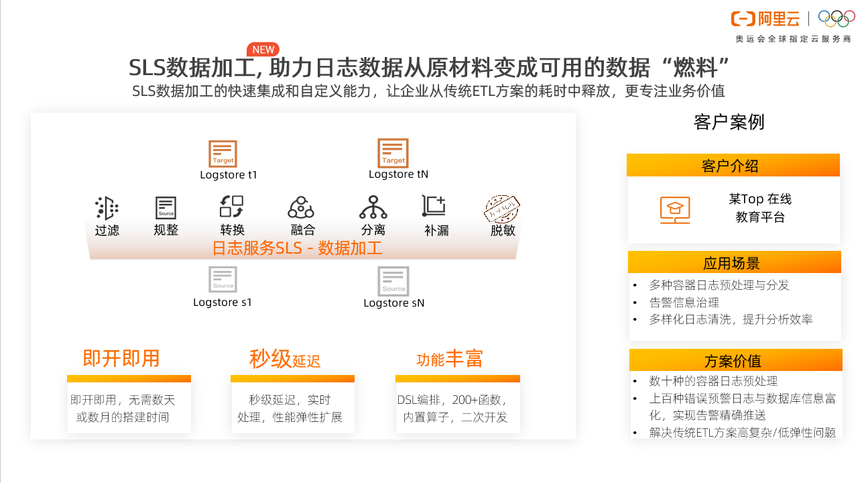Click the 补漏 crop-plus icon
Viewport: 868px width, 483px height.
[434, 206]
